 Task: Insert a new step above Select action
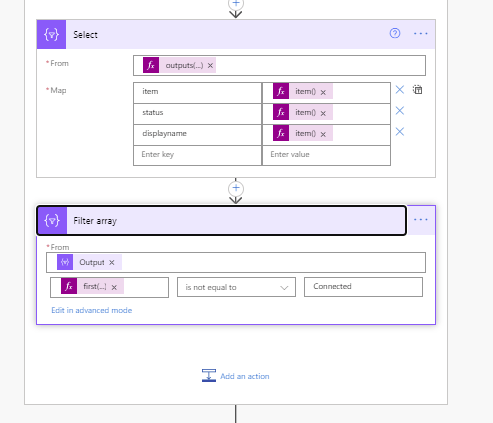pyautogui.click(x=236, y=4)
